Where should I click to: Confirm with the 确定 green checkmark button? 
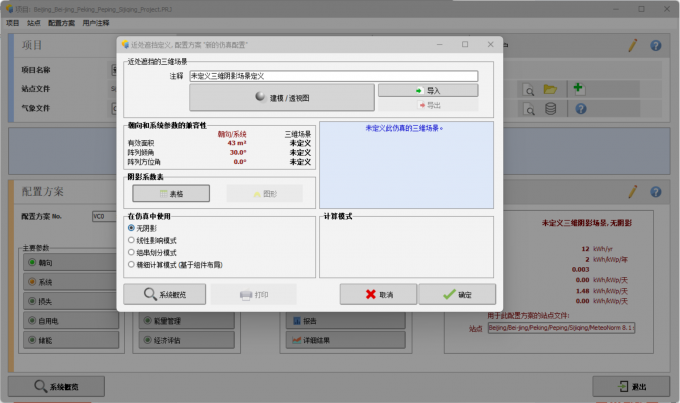[x=456, y=294]
